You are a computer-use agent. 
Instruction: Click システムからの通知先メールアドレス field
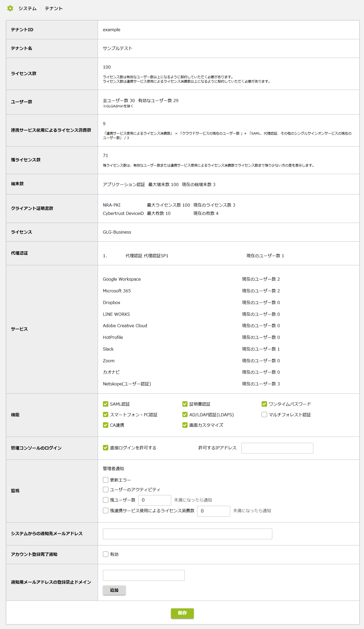point(188,534)
